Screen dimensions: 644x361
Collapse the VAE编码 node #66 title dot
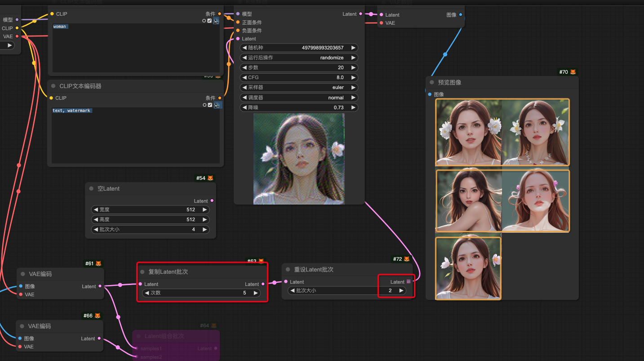(x=22, y=326)
